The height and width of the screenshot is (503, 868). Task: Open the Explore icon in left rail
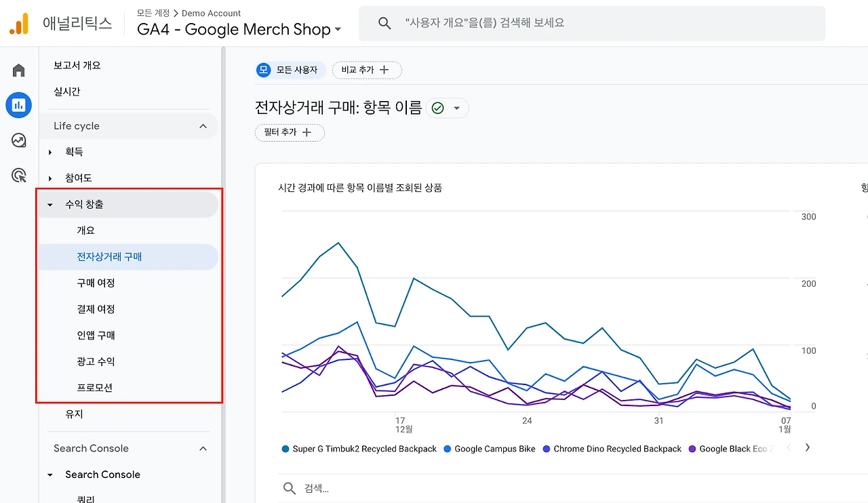(19, 140)
